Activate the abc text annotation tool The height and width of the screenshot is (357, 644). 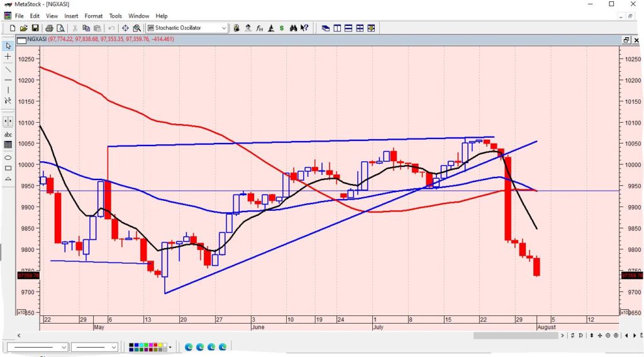click(x=8, y=134)
